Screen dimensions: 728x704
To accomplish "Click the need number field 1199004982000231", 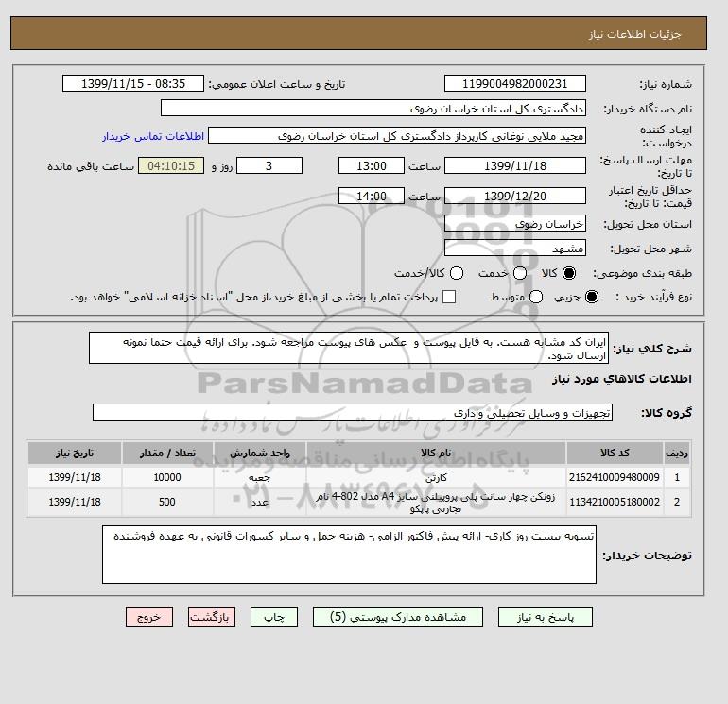I will (515, 83).
